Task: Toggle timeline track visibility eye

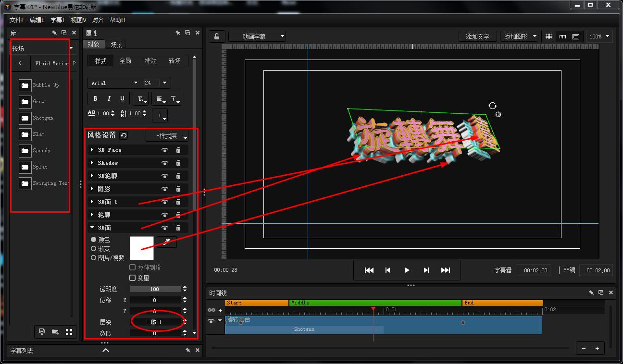Action: point(211,321)
